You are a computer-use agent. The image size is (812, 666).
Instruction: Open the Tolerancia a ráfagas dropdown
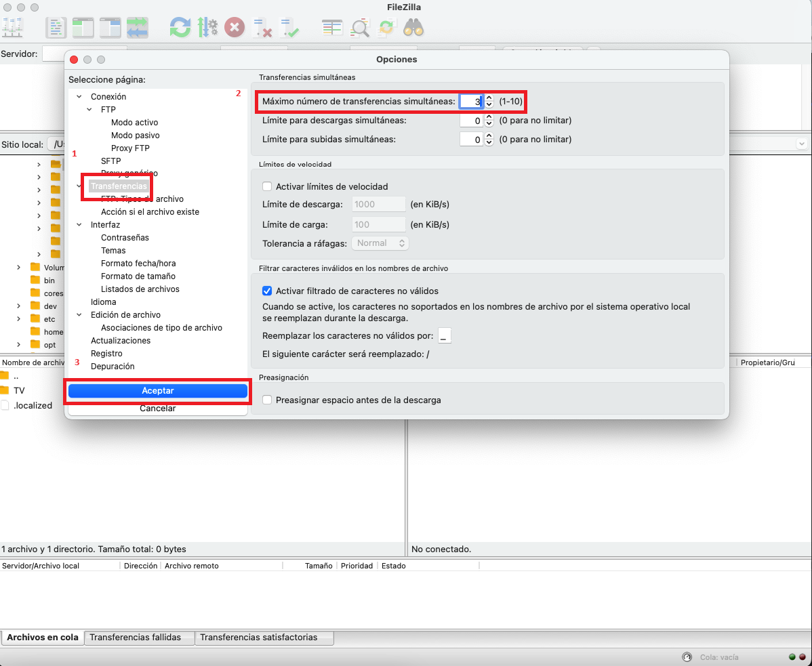click(x=380, y=243)
